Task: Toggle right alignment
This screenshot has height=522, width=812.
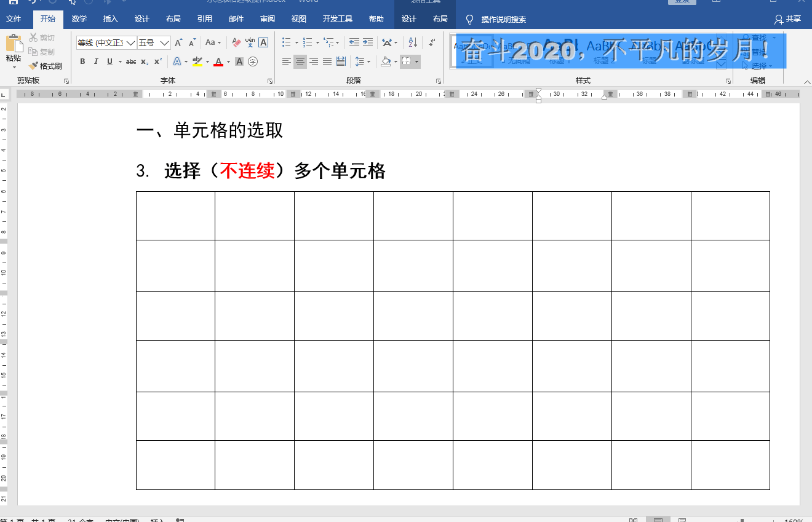Action: (x=314, y=61)
